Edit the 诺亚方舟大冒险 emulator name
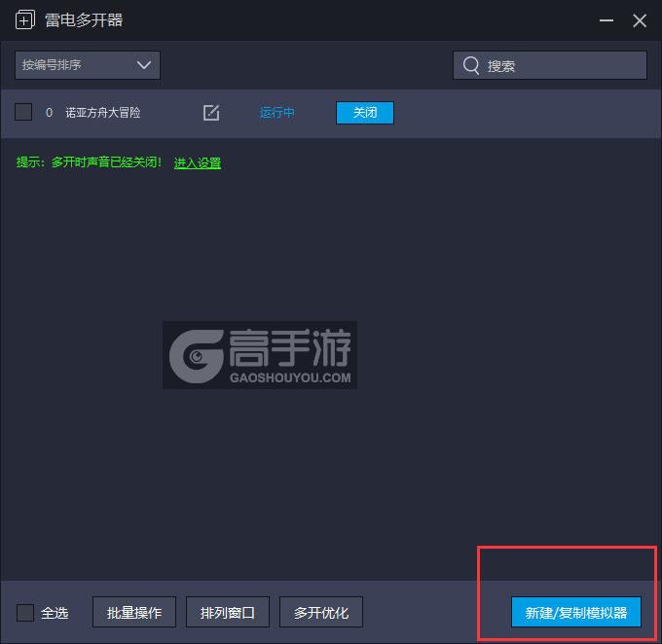The height and width of the screenshot is (644, 662). tap(211, 113)
